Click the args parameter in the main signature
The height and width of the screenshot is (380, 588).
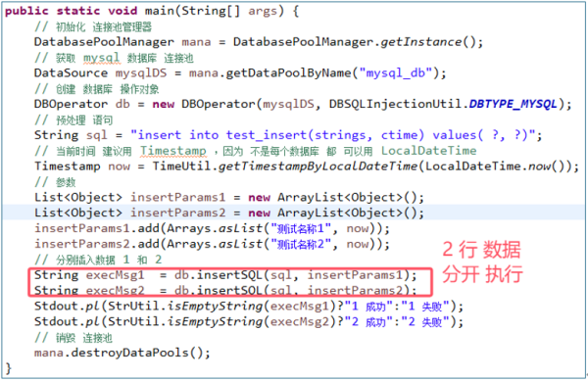[263, 11]
